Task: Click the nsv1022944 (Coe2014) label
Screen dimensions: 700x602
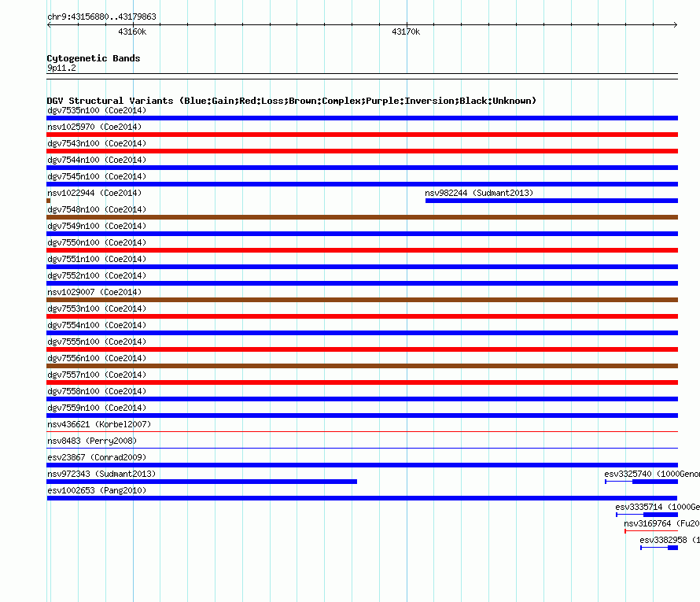Action: [x=94, y=193]
